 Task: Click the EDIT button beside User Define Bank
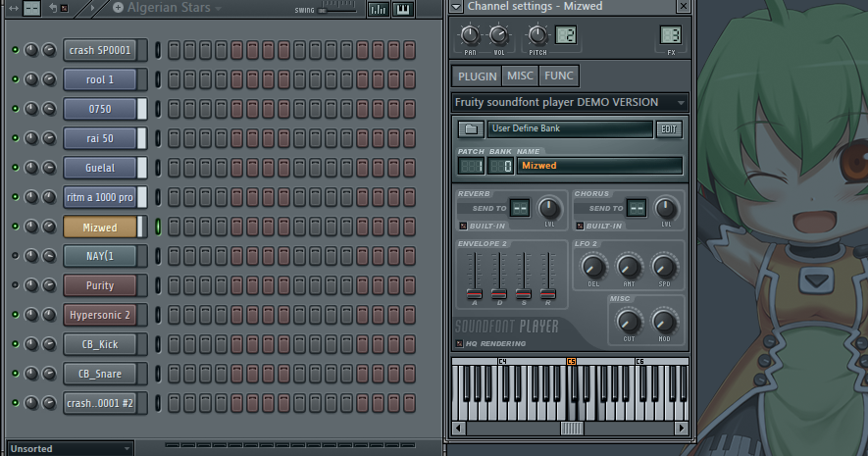pos(669,128)
